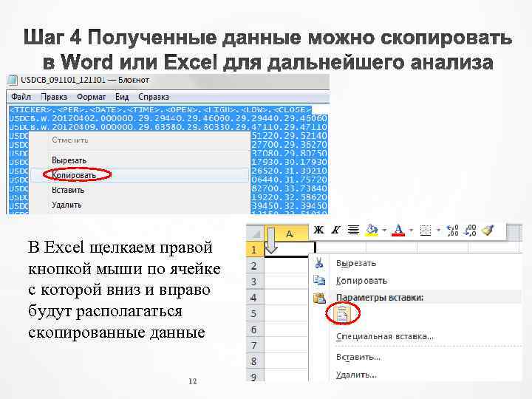This screenshot has height=399, width=532.
Task: Select row 4 header in Excel
Action: [254, 298]
